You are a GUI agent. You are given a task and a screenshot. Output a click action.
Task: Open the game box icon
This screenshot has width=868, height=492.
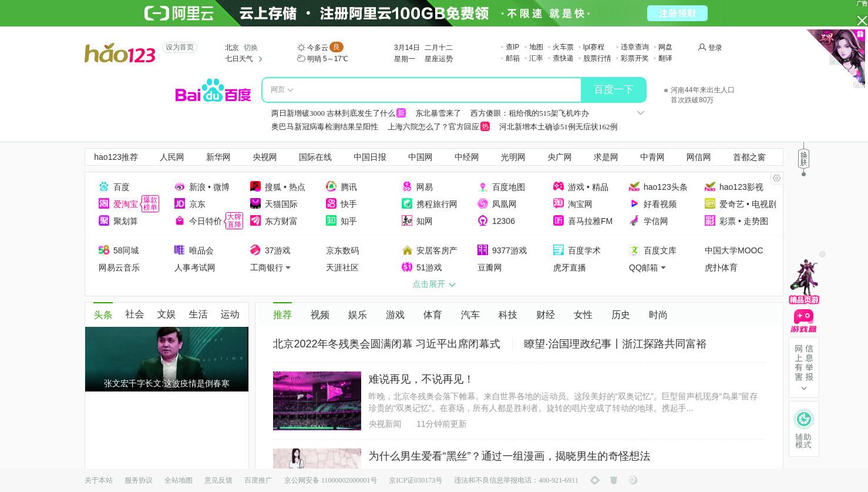(803, 322)
